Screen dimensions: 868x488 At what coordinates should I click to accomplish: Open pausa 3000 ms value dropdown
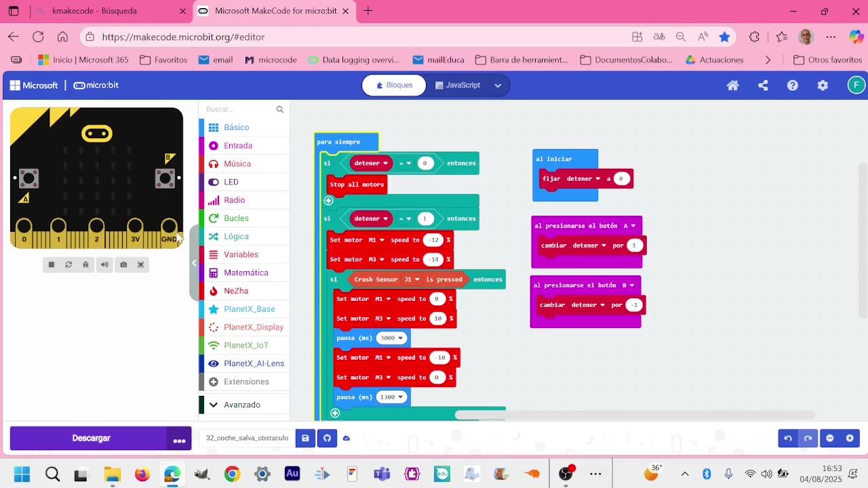point(392,338)
